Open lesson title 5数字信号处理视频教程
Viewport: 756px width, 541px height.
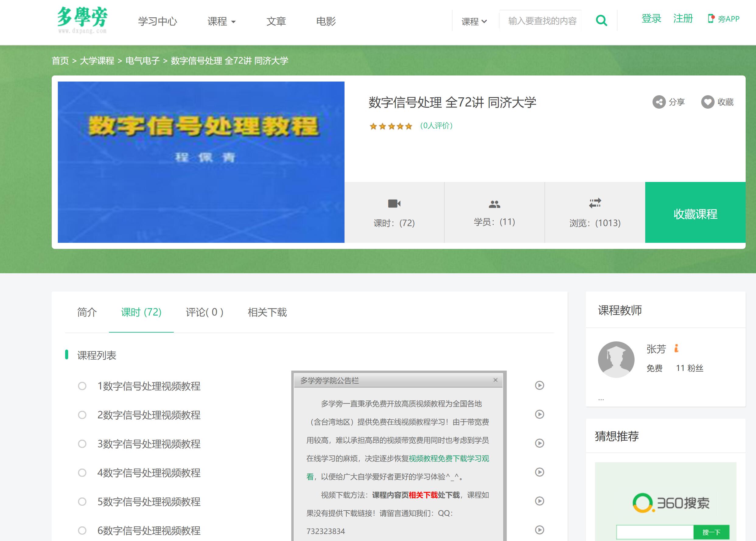pos(149,502)
